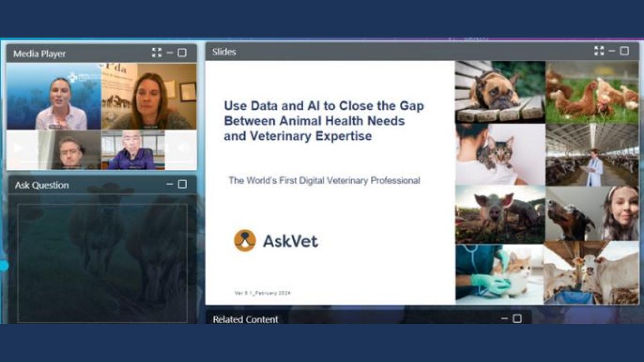This screenshot has width=644, height=362.
Task: Open the Slides panel in fullscreen
Action: (x=599, y=51)
